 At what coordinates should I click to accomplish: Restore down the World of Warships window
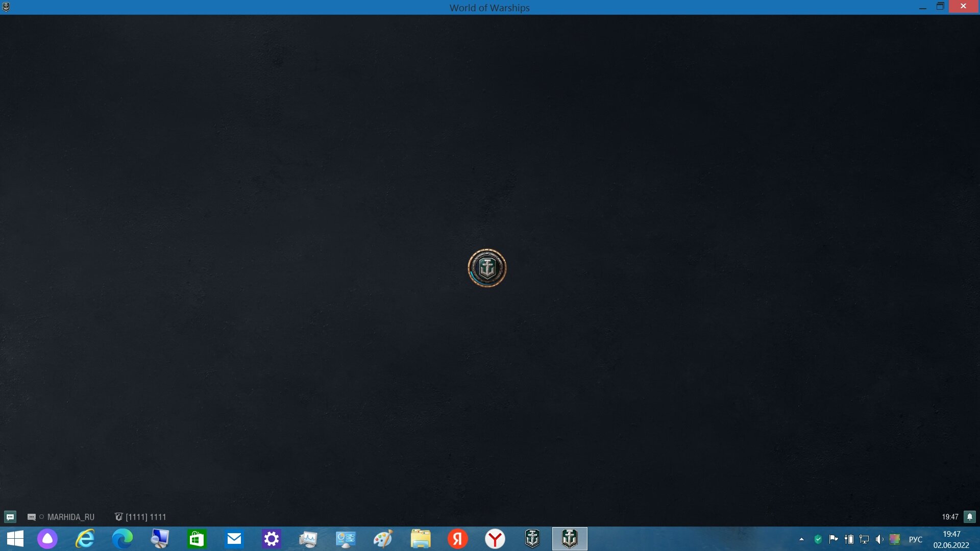(940, 7)
